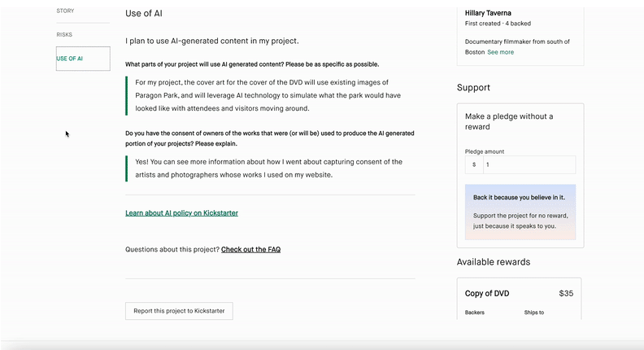The height and width of the screenshot is (350, 644).
Task: Focus the Pledge amount input field
Action: pyautogui.click(x=529, y=164)
